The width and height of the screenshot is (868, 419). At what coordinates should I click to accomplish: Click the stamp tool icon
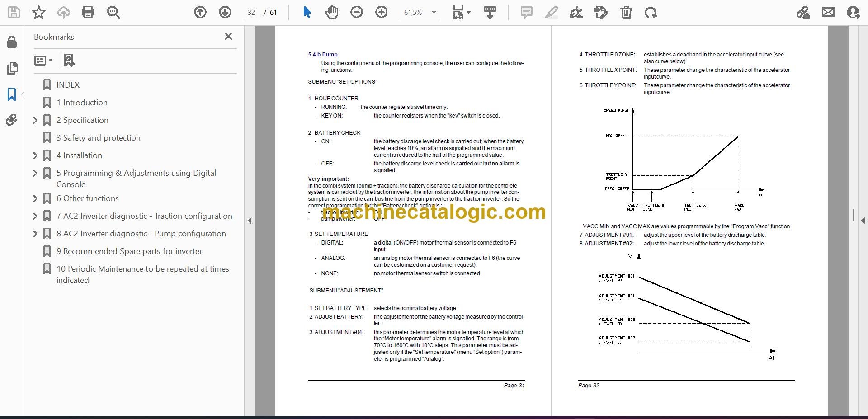coord(601,12)
